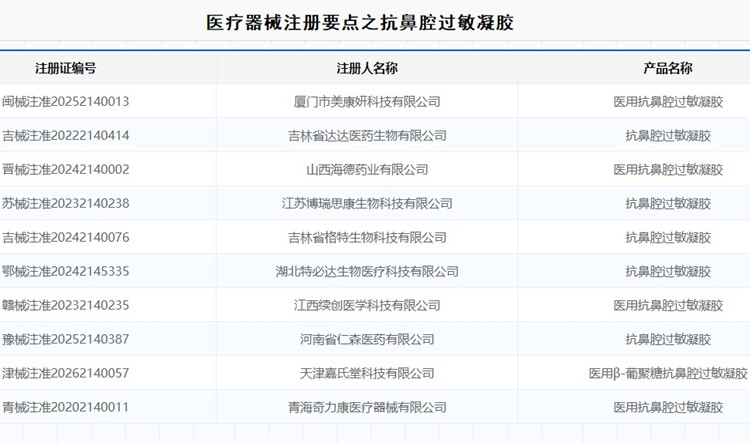
Task: Click product name in 青海奇力康 row
Action: (x=668, y=407)
